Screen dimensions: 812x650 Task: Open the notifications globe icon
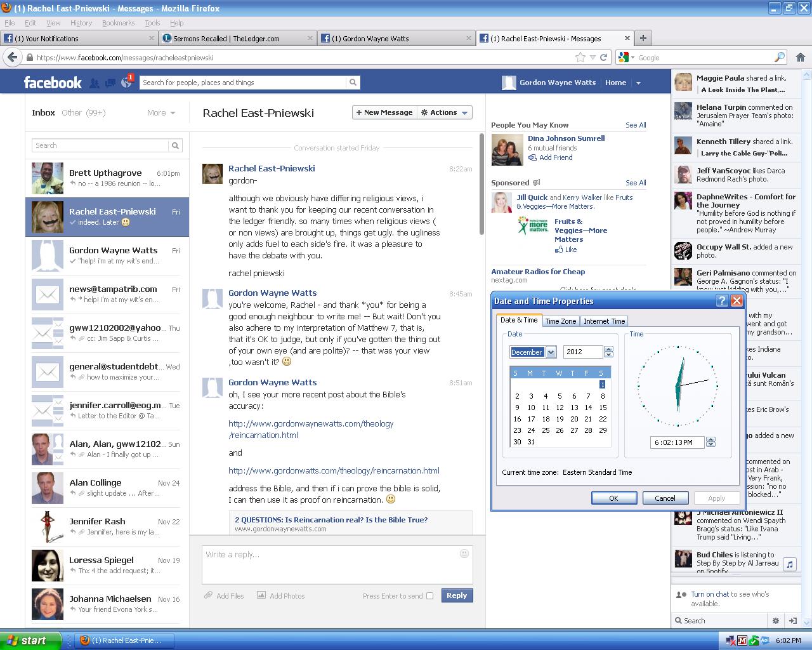coord(126,83)
